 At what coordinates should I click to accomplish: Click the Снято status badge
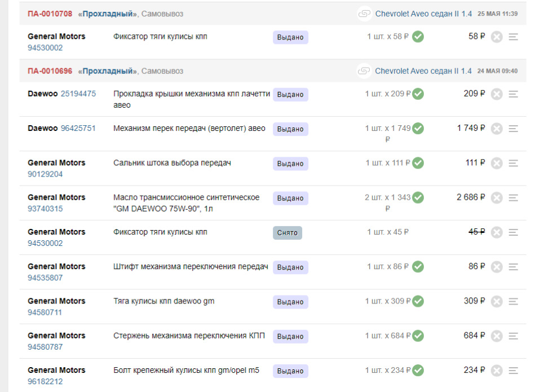288,233
